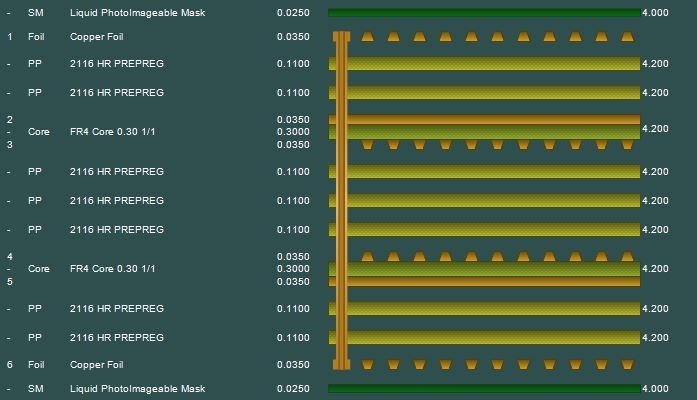This screenshot has height=400, width=697.
Task: Select the 2116 HR PREPREG directly below layer 3
Action: tap(116, 172)
